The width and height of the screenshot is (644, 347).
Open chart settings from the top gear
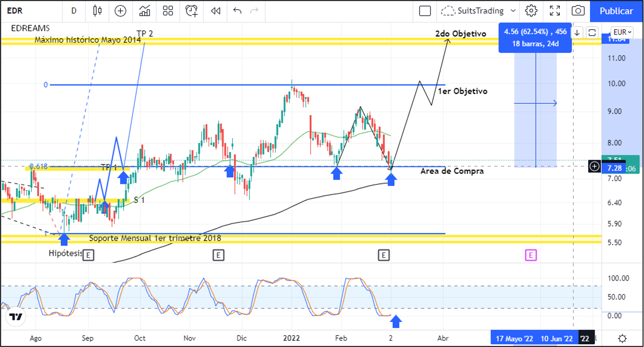[x=531, y=11]
